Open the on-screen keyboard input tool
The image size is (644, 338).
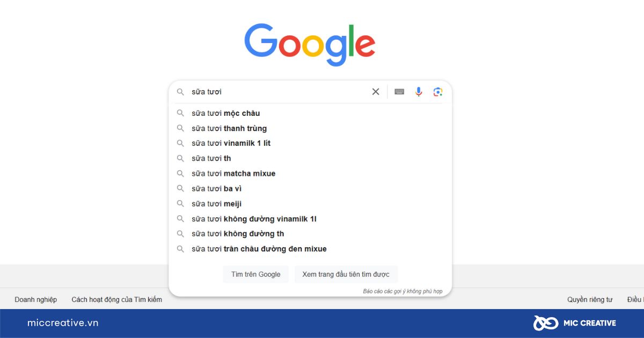pos(399,92)
